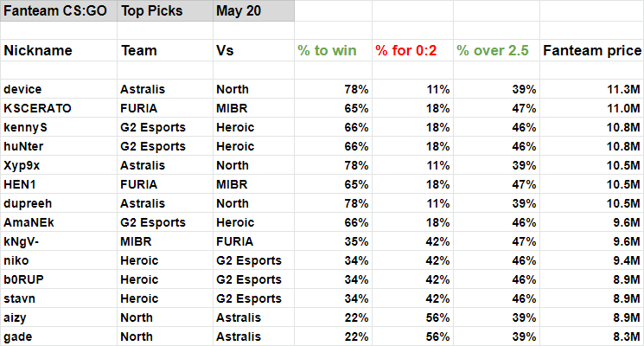Viewport: 644px width, 346px height.
Task: Select the 'AmaNEk' nickname cell
Action: pyautogui.click(x=59, y=222)
